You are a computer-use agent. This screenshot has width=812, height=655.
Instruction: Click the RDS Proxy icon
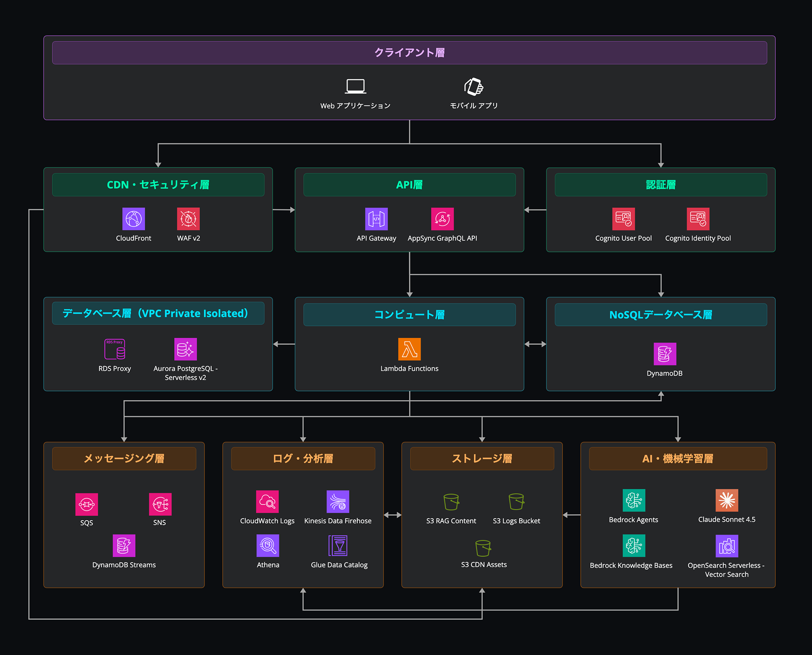[114, 349]
